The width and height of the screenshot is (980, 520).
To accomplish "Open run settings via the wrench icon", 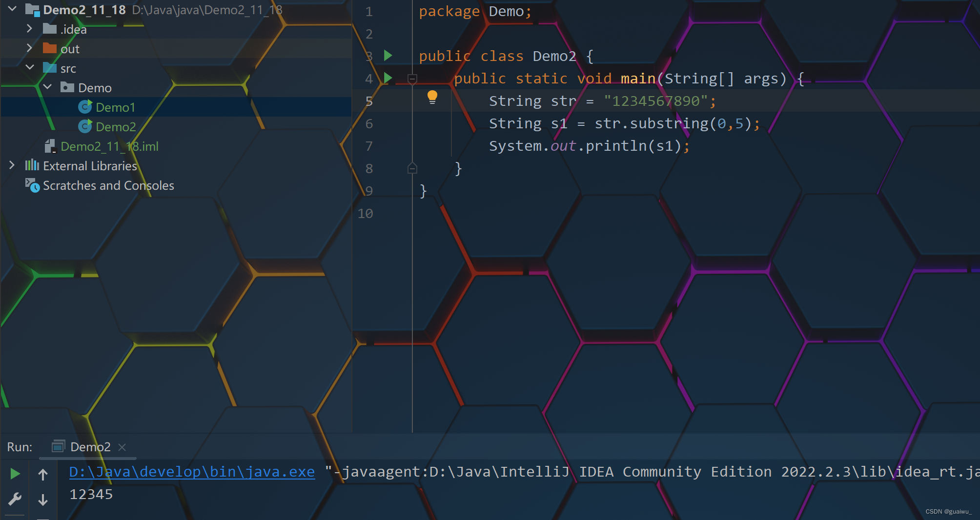I will point(15,499).
